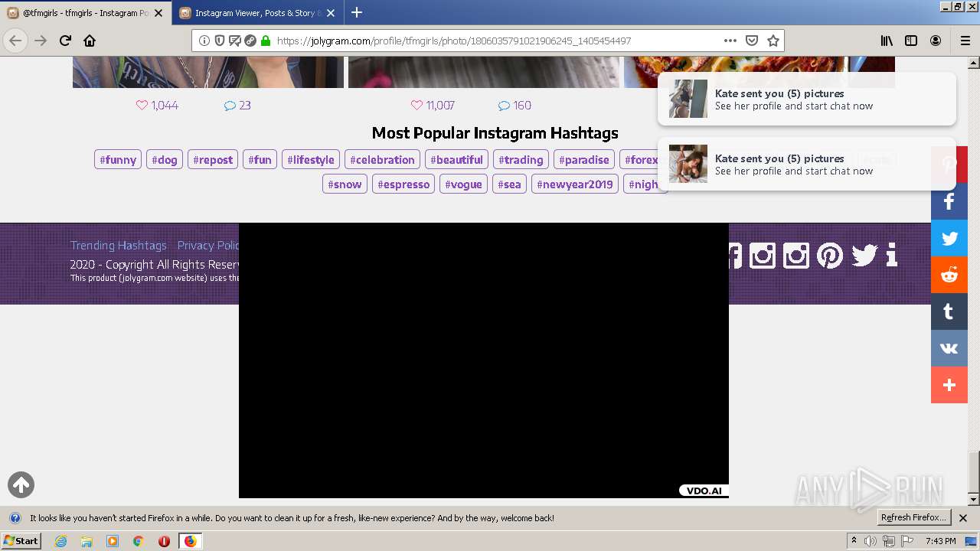Open the #snow hashtag
The width and height of the screenshot is (980, 551).
[345, 184]
